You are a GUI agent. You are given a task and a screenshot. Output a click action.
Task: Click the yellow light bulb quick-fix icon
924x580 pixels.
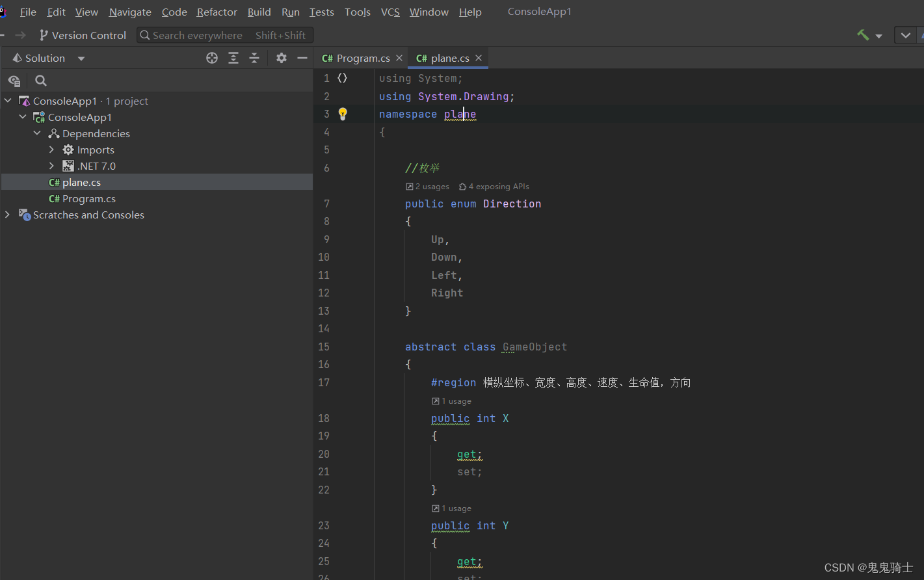343,114
